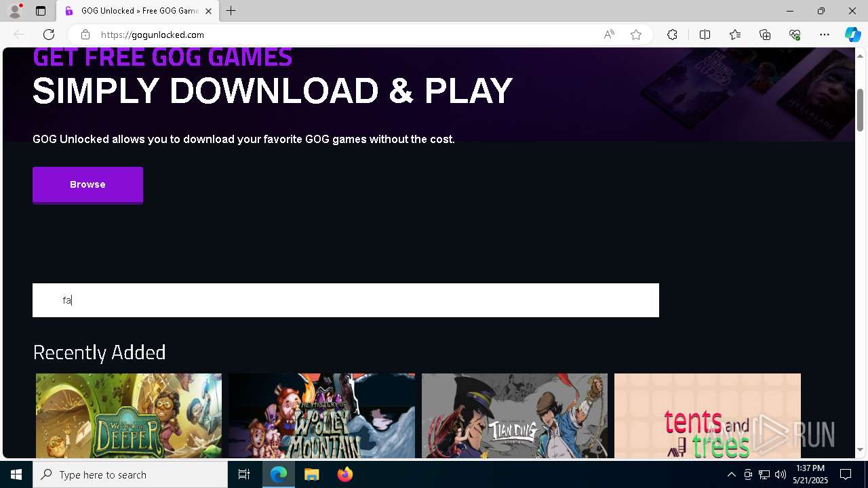868x488 pixels.
Task: Click the 'Recently Added' heading
Action: pos(100,352)
